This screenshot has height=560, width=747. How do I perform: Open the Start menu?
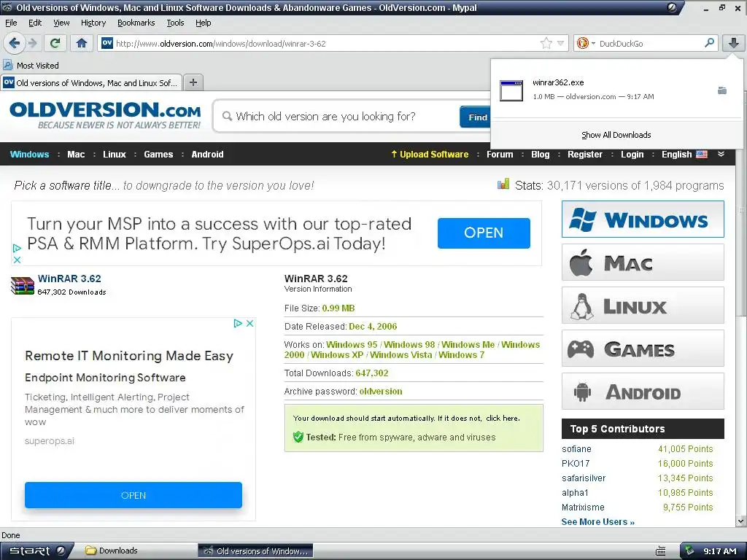point(36,551)
